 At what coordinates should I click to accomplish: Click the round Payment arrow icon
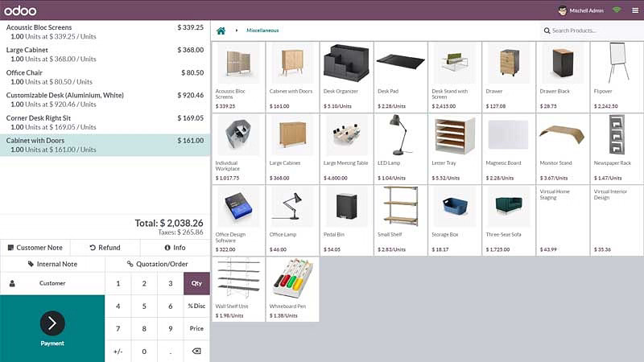(52, 323)
